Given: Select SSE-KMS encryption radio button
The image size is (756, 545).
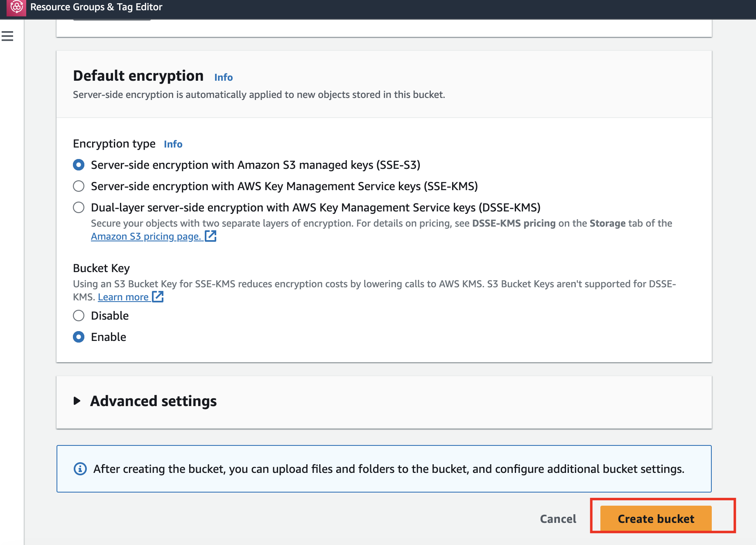Looking at the screenshot, I should pyautogui.click(x=79, y=186).
